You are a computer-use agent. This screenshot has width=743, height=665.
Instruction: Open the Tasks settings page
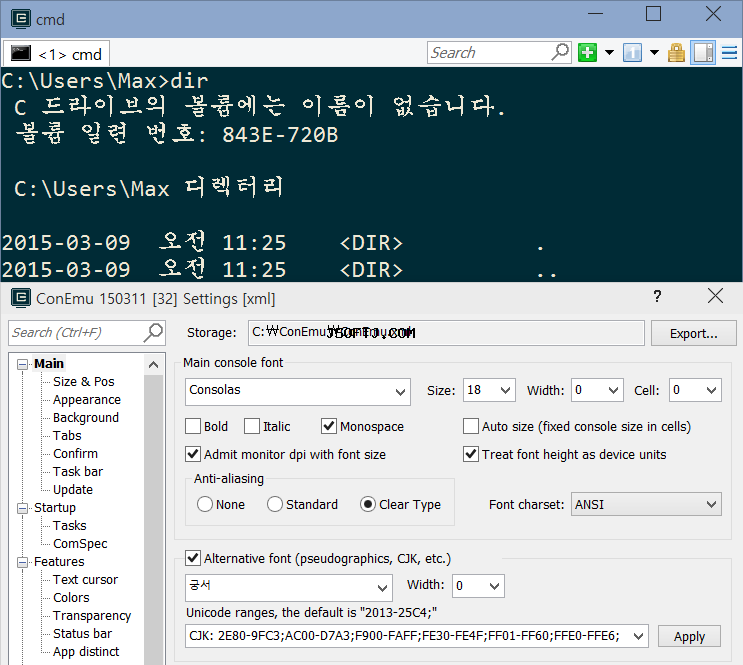(x=69, y=526)
